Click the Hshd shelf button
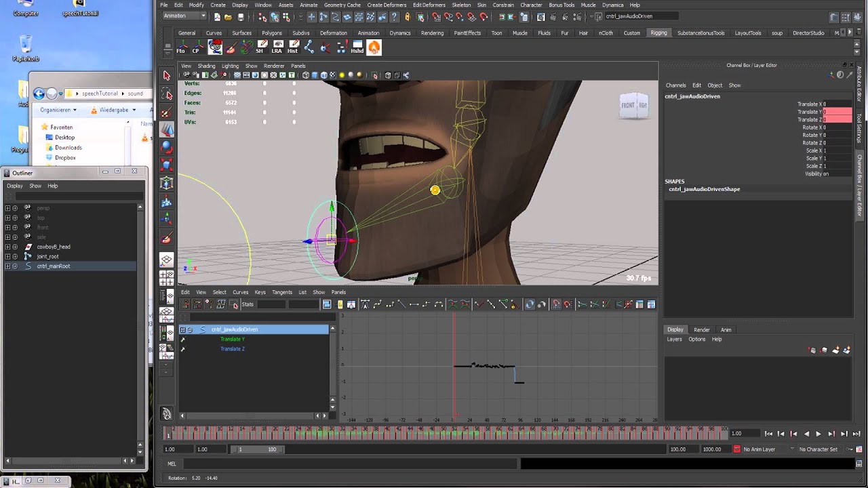Image resolution: width=868 pixels, height=488 pixels. pyautogui.click(x=357, y=47)
